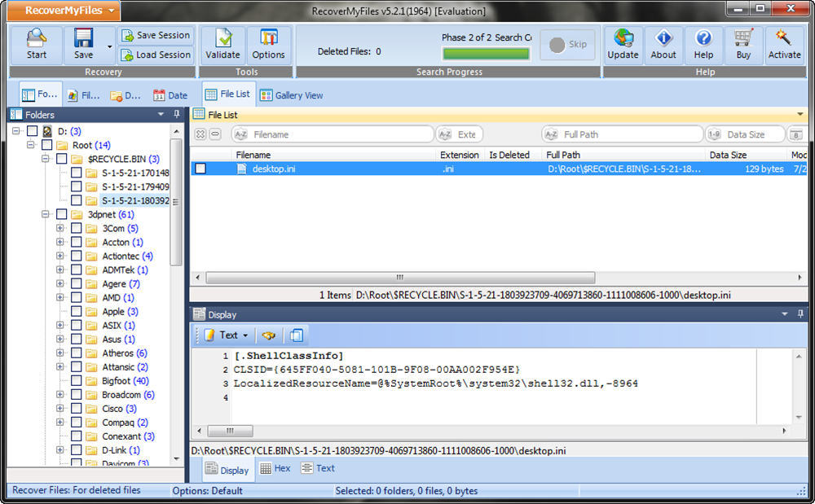This screenshot has width=815, height=504.
Task: Collapse the $RECYCLE.BIN tree node
Action: (46, 159)
